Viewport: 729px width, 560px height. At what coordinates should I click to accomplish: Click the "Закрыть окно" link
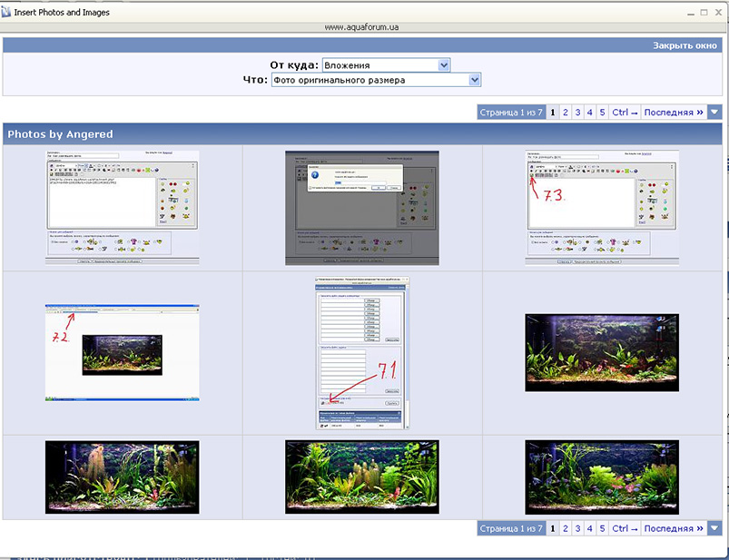[685, 45]
